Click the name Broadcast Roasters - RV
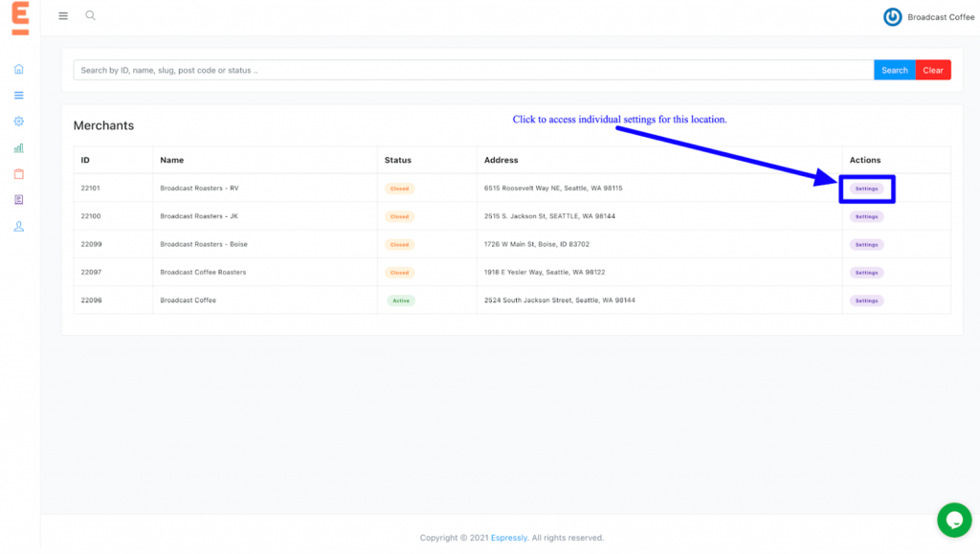 click(x=199, y=188)
